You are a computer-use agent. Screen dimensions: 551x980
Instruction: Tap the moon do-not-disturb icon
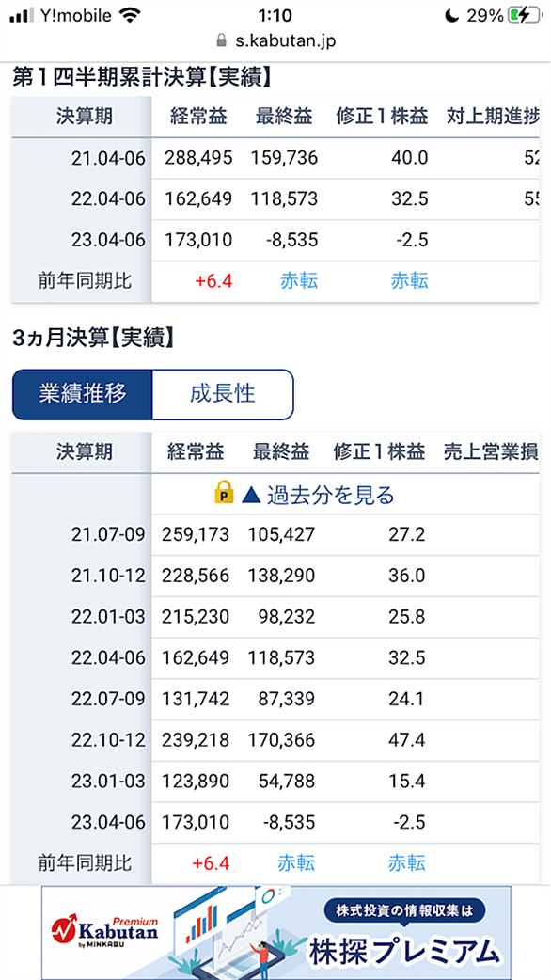[x=454, y=16]
